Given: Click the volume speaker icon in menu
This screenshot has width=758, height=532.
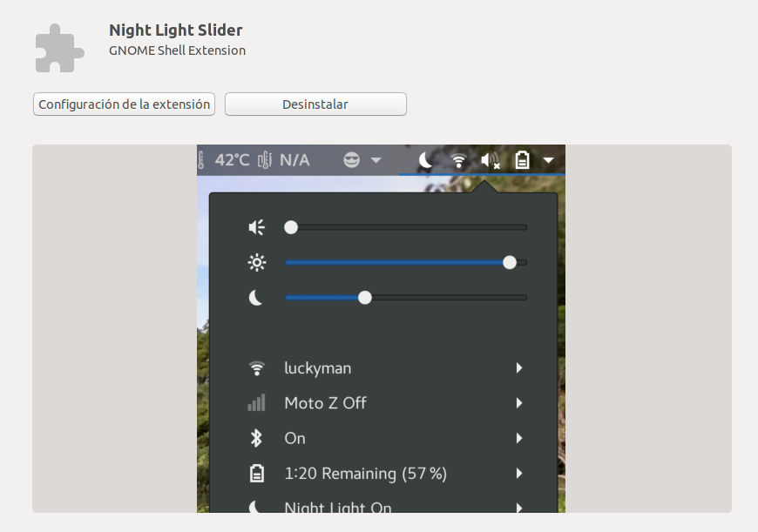Looking at the screenshot, I should pyautogui.click(x=257, y=227).
